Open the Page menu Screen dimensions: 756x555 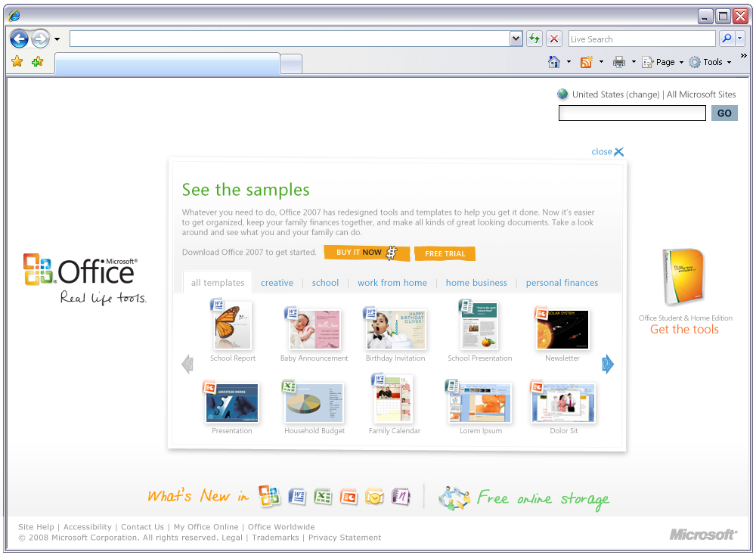pyautogui.click(x=663, y=62)
